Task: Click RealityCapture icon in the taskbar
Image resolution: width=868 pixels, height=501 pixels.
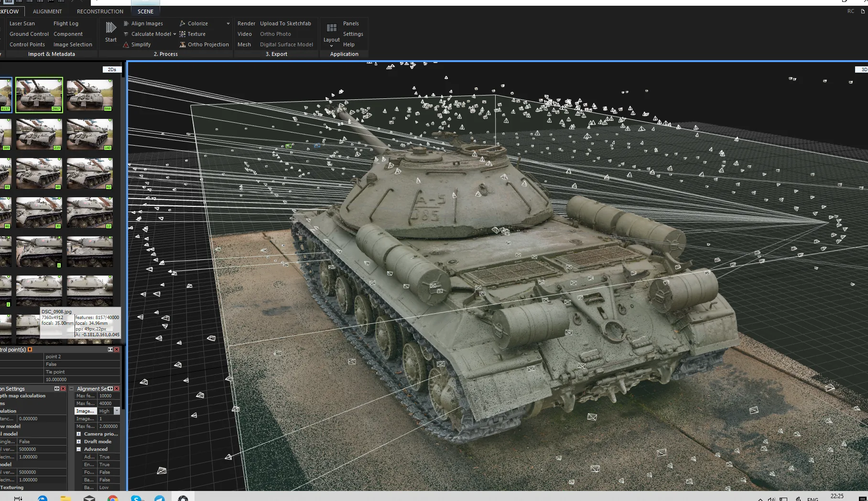Action: tap(183, 498)
